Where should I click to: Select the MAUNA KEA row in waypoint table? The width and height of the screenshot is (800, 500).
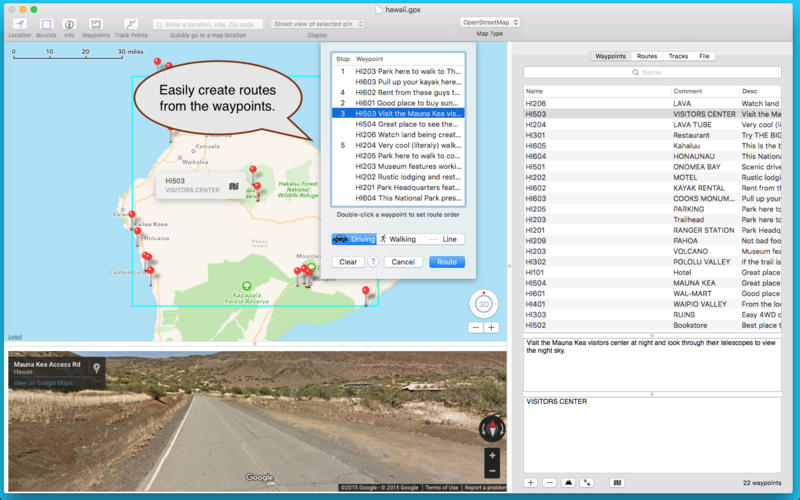click(651, 283)
